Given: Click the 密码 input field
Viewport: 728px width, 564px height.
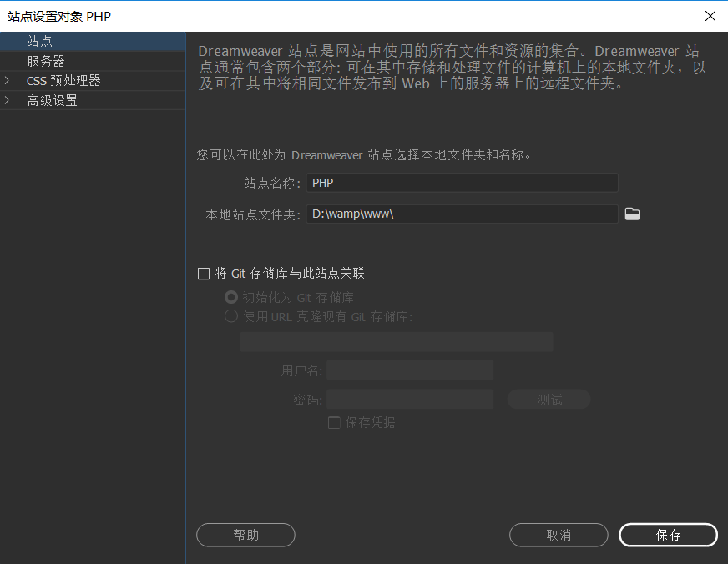Looking at the screenshot, I should click(409, 399).
